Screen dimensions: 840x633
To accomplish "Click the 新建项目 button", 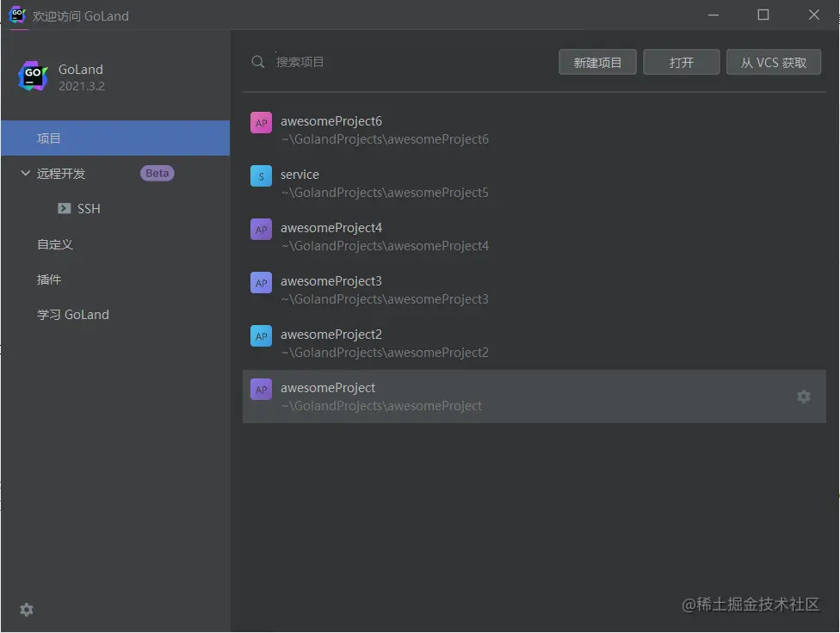I will (597, 63).
